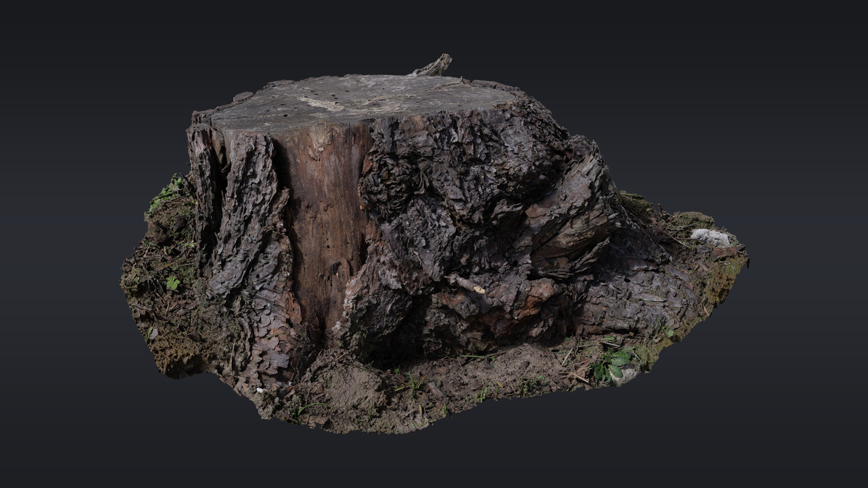Click the grass blades at the bottom center
Viewport: 868px width, 488px height.
414,384
